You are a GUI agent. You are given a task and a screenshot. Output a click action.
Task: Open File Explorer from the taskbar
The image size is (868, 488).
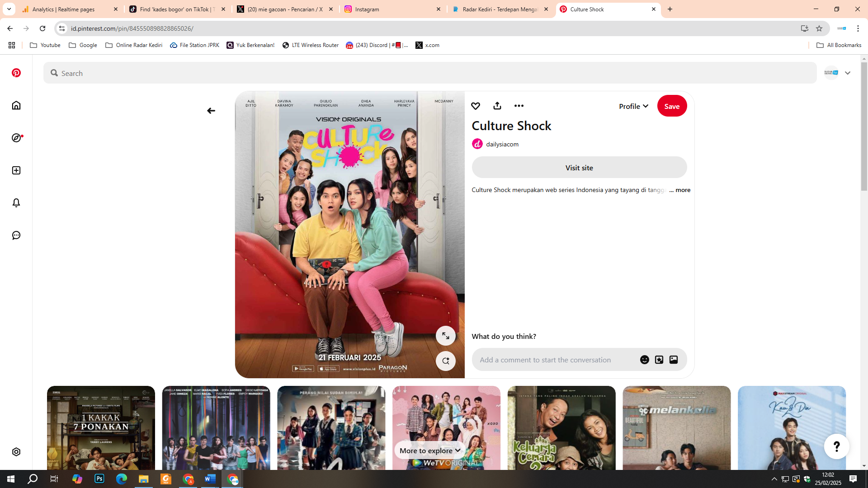coord(144,479)
